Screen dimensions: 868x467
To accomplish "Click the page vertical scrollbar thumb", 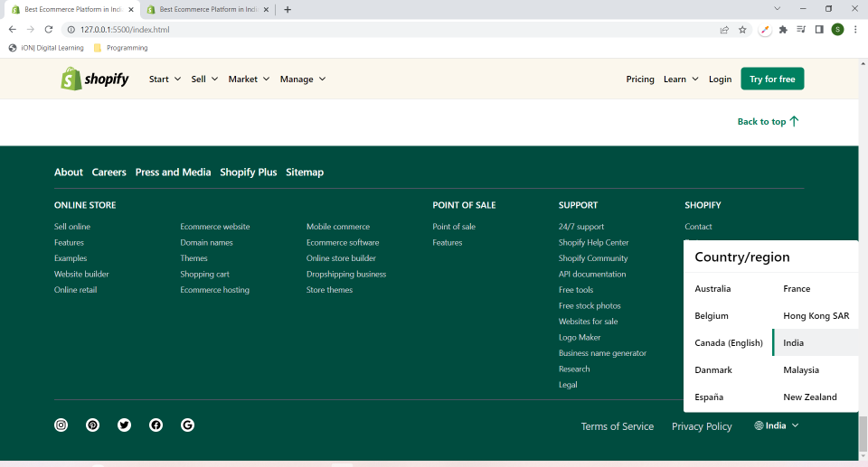I will 863,434.
